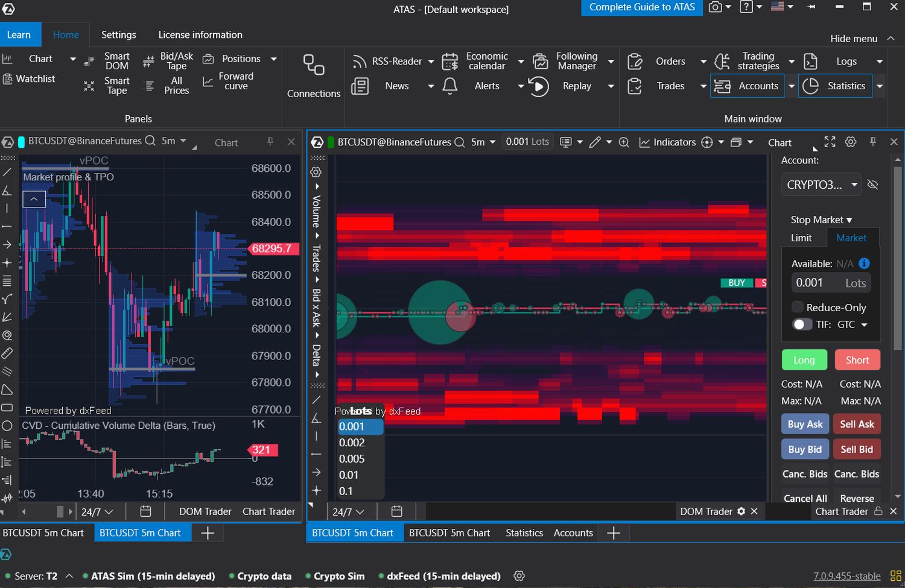This screenshot has width=905, height=588.
Task: Enable the Reduce-Only checkbox
Action: point(798,307)
